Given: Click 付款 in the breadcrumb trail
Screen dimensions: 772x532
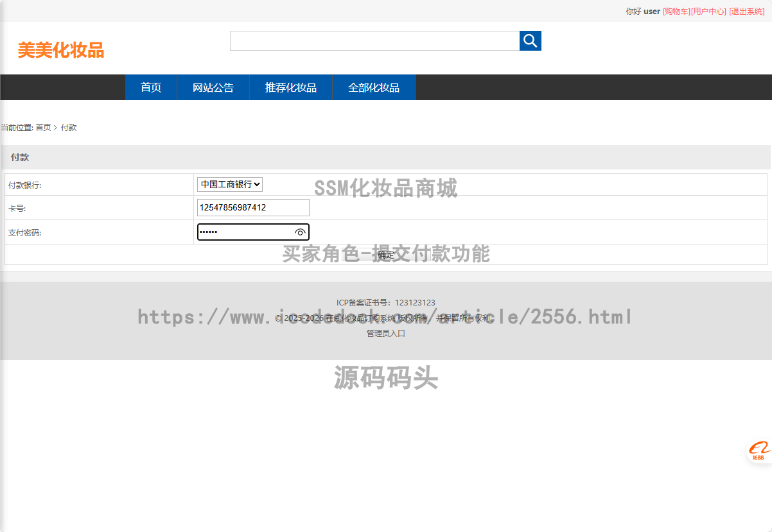Looking at the screenshot, I should (x=69, y=128).
